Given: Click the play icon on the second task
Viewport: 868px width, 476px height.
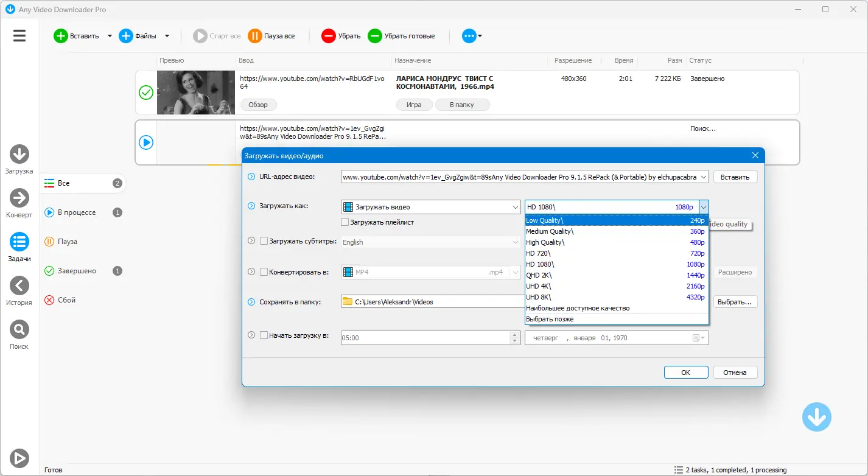Looking at the screenshot, I should (145, 142).
